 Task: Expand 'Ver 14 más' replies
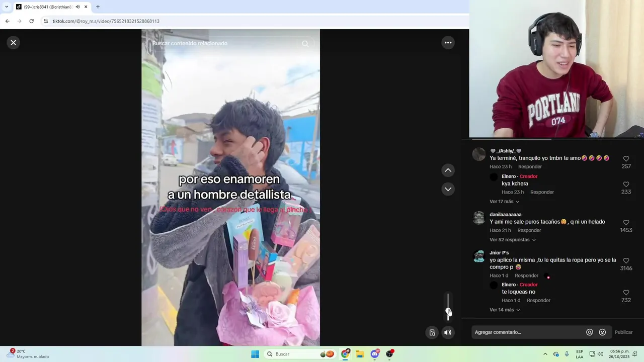pyautogui.click(x=504, y=310)
